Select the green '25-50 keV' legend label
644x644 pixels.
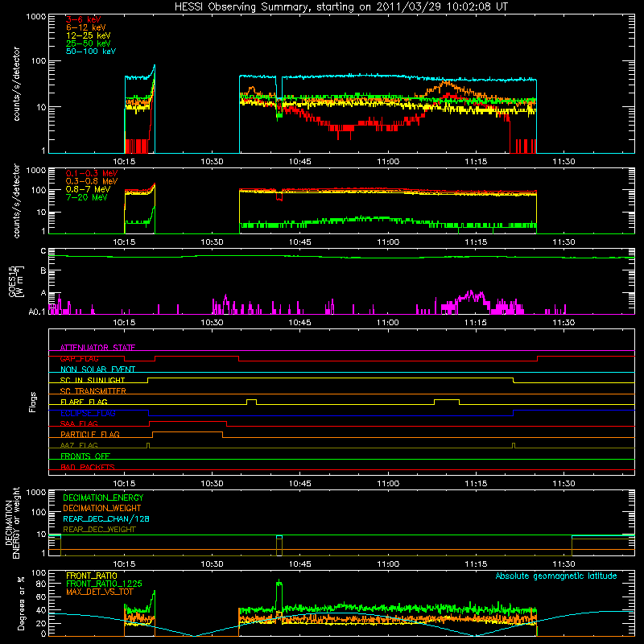[x=89, y=43]
